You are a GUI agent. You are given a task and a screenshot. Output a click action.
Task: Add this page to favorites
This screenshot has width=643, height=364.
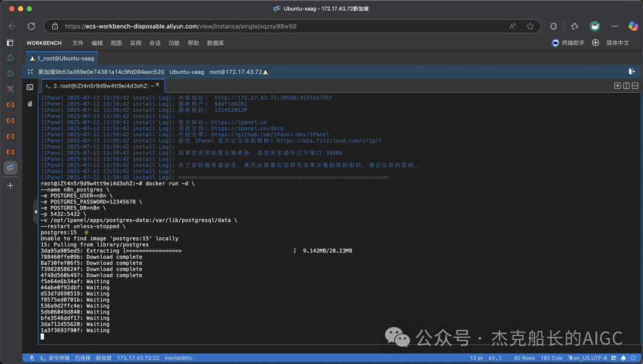pos(530,26)
